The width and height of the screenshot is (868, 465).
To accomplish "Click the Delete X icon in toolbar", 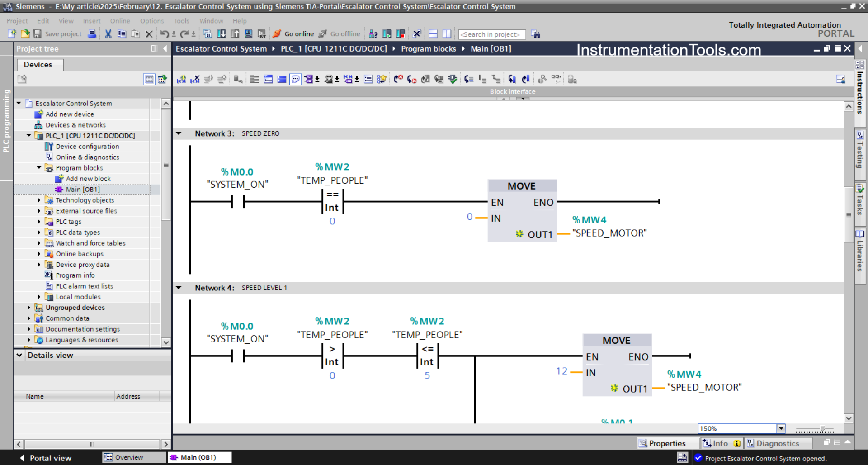I will [149, 34].
